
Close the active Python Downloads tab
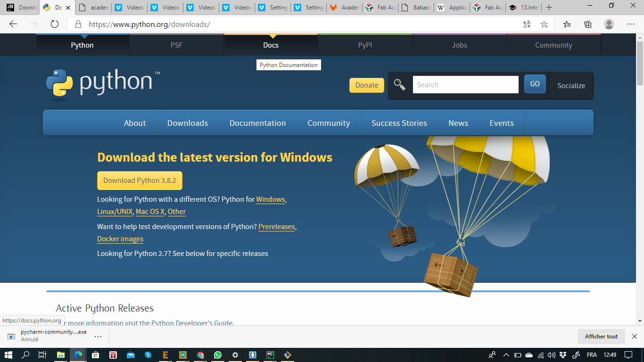pyautogui.click(x=68, y=8)
